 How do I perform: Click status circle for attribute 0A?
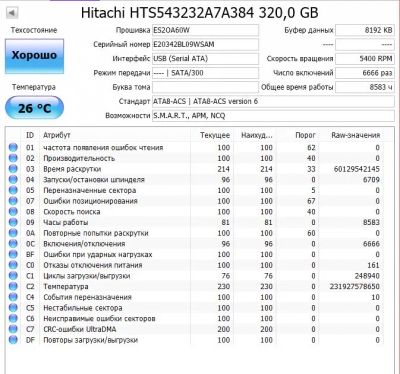pos(13,233)
